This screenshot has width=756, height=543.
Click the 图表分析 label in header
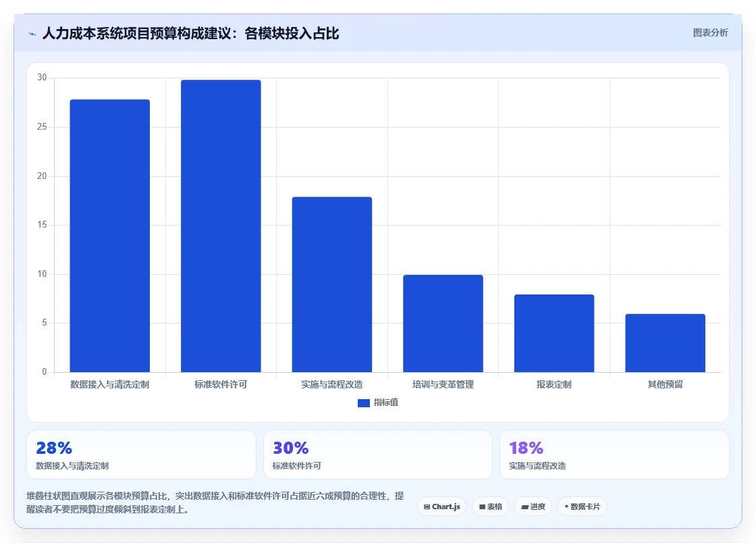[710, 33]
